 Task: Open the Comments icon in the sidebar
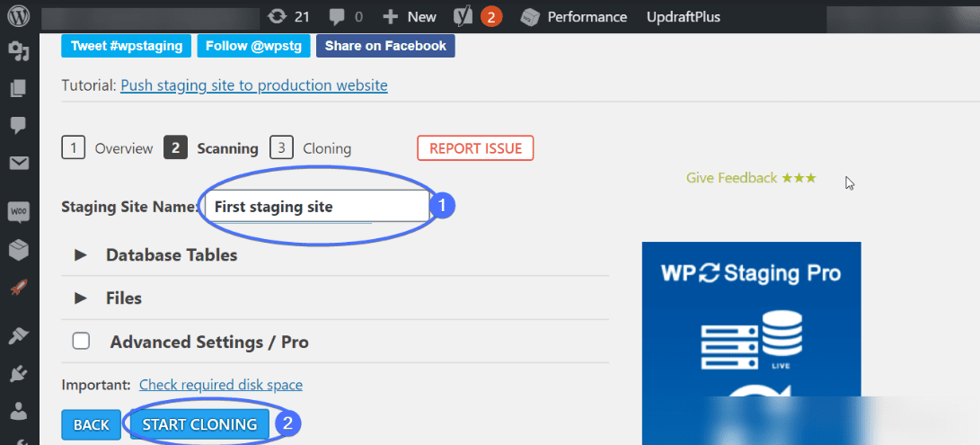[x=19, y=125]
